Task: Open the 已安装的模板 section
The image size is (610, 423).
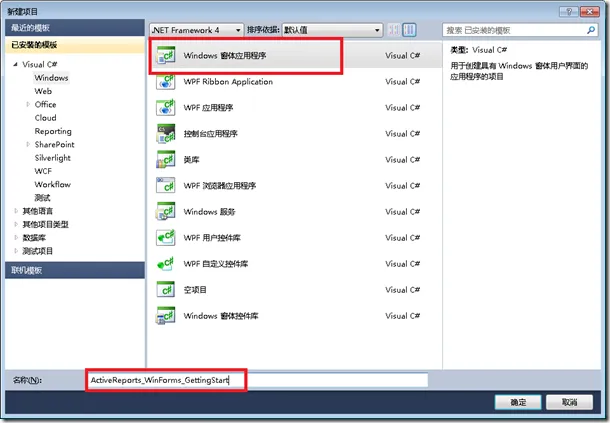Action: (75, 45)
